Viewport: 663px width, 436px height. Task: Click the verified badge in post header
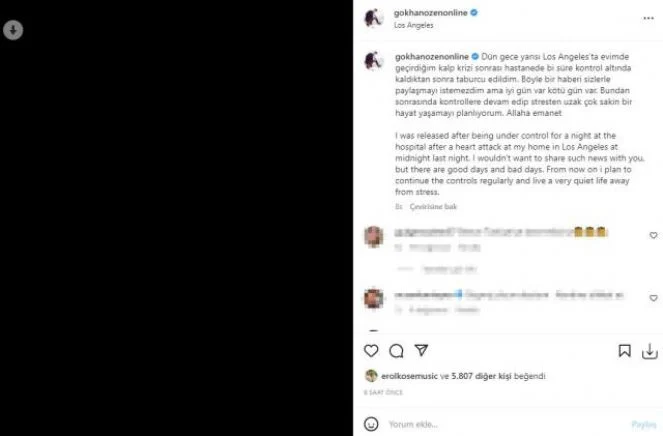click(474, 13)
